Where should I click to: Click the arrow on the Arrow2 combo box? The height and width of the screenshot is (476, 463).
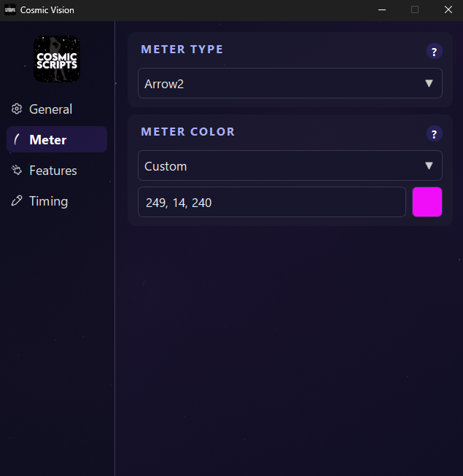pos(429,84)
